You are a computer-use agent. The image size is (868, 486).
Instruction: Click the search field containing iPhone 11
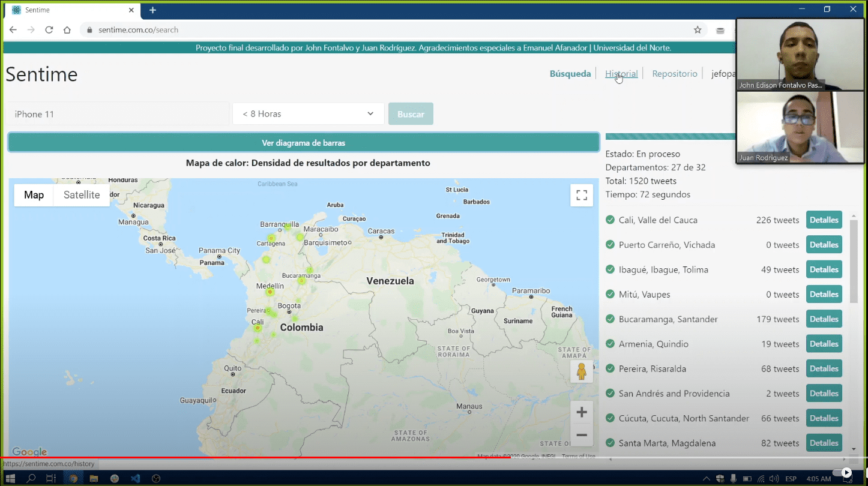[x=118, y=114]
